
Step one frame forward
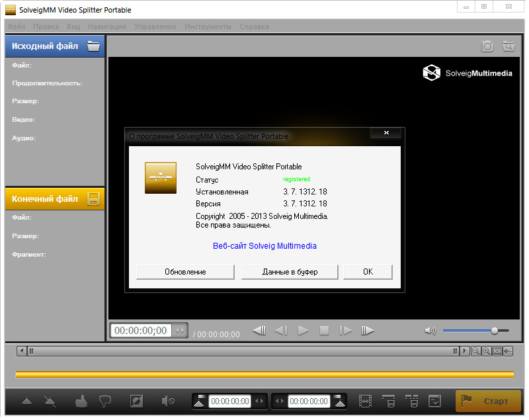point(345,331)
